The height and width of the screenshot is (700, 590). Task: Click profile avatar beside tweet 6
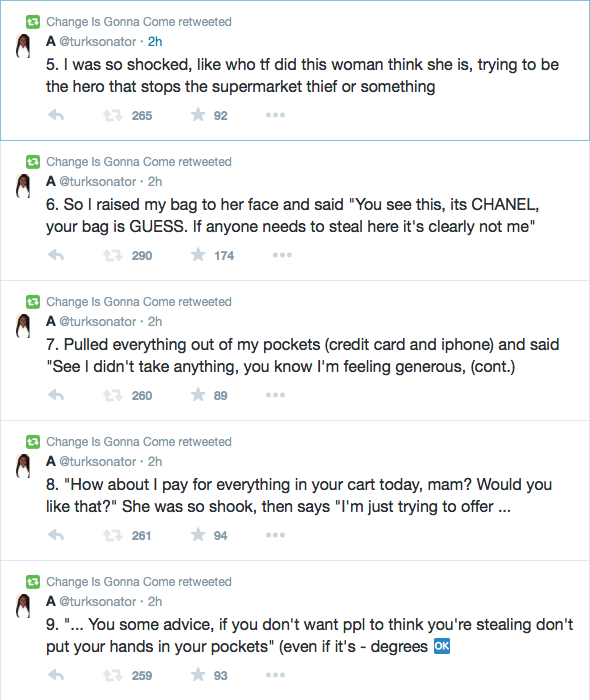tap(23, 186)
